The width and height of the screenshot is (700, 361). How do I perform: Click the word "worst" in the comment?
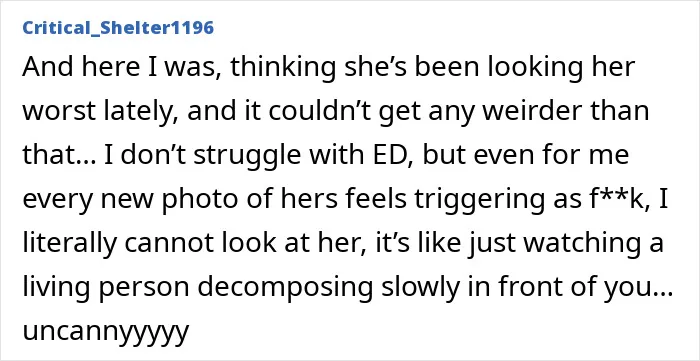(x=59, y=112)
